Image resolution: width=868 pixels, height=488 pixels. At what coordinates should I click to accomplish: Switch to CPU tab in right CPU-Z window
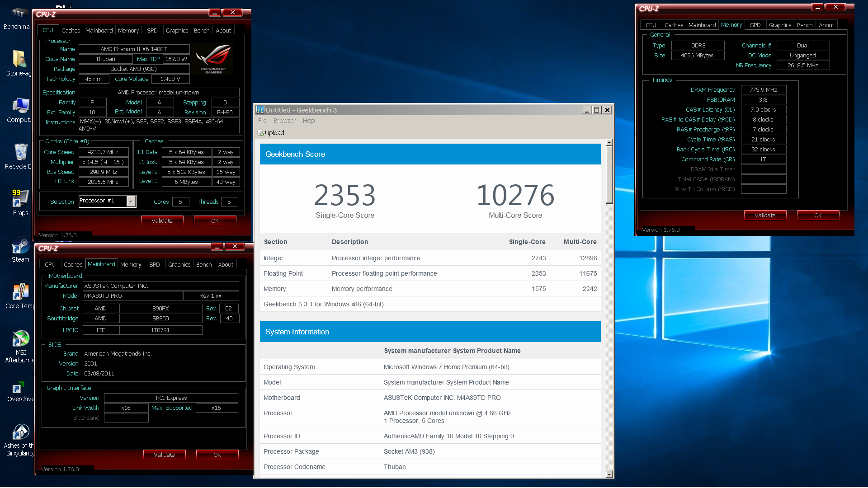tap(651, 25)
